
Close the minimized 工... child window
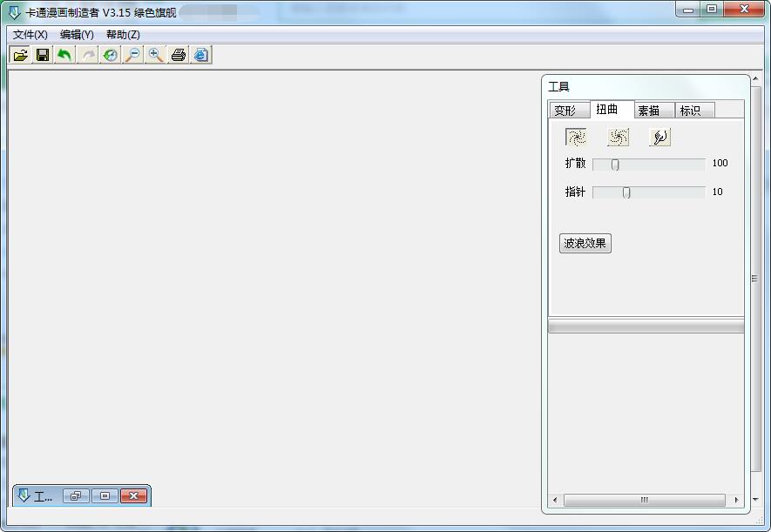point(133,496)
